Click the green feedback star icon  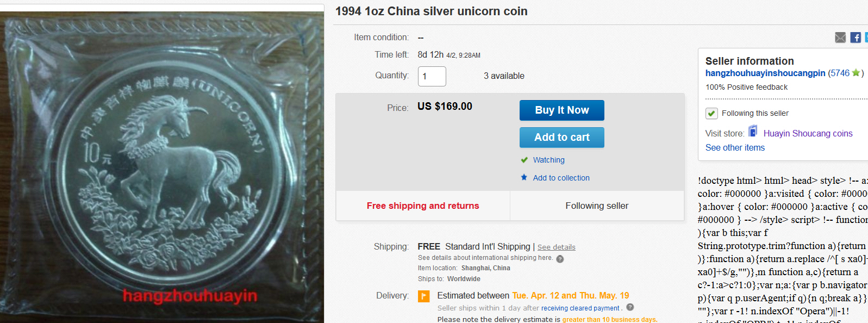click(856, 73)
